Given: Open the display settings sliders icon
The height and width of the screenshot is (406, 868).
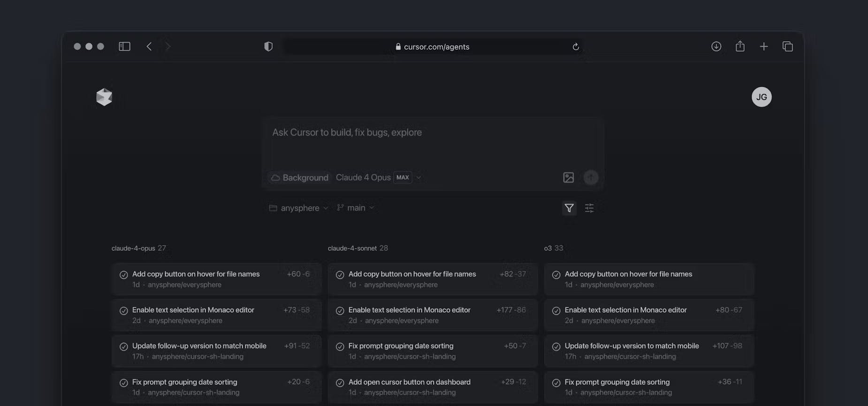Looking at the screenshot, I should click(589, 208).
